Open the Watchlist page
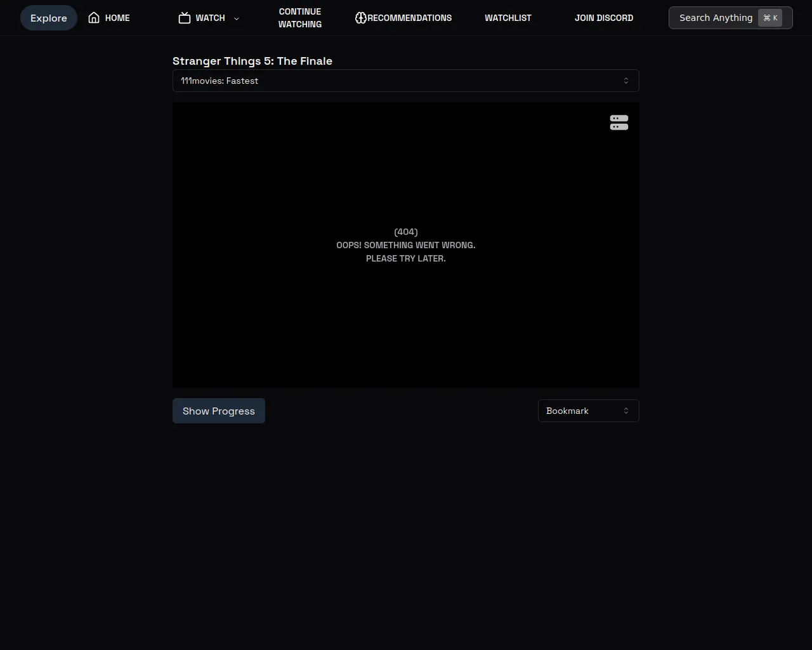Viewport: 812px width, 650px height. (508, 18)
